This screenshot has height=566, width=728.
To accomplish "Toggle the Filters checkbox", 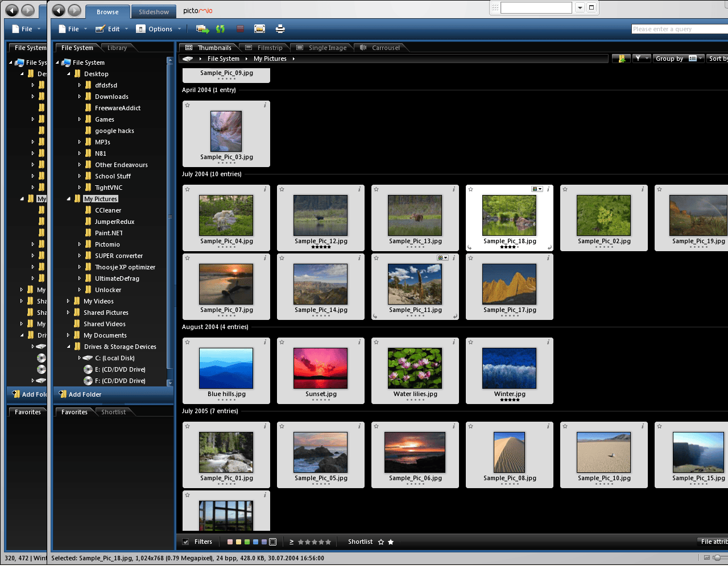I will (x=185, y=542).
